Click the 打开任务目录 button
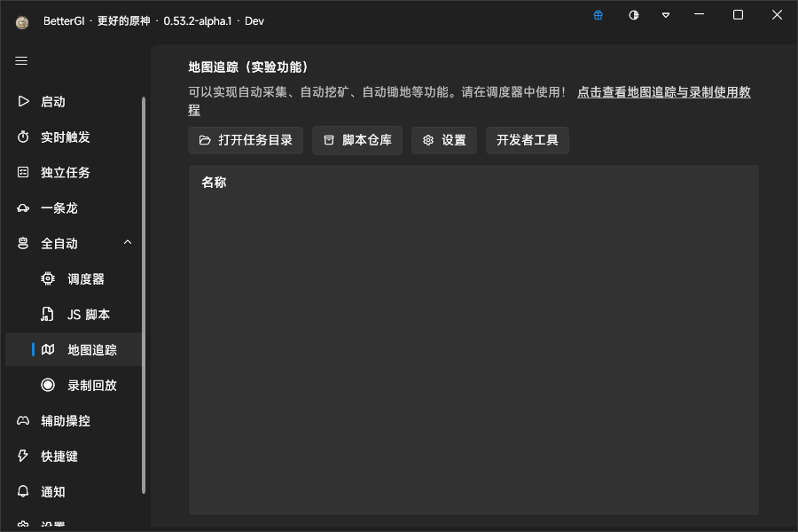This screenshot has width=798, height=532. pyautogui.click(x=246, y=140)
